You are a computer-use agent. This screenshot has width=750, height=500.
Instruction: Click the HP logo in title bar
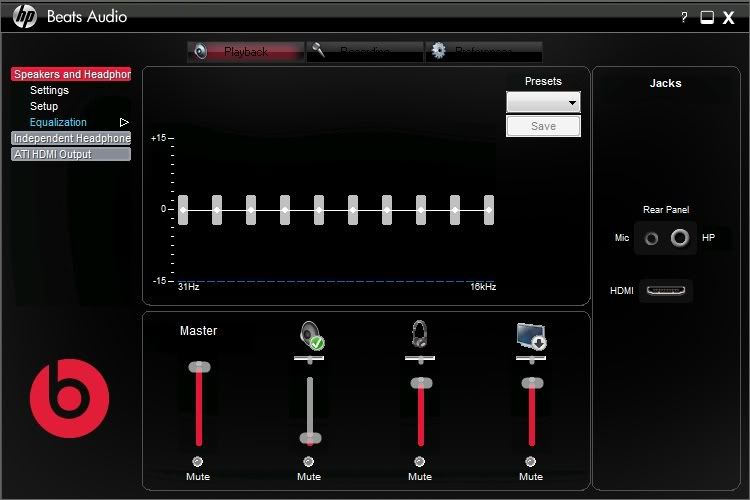click(25, 16)
